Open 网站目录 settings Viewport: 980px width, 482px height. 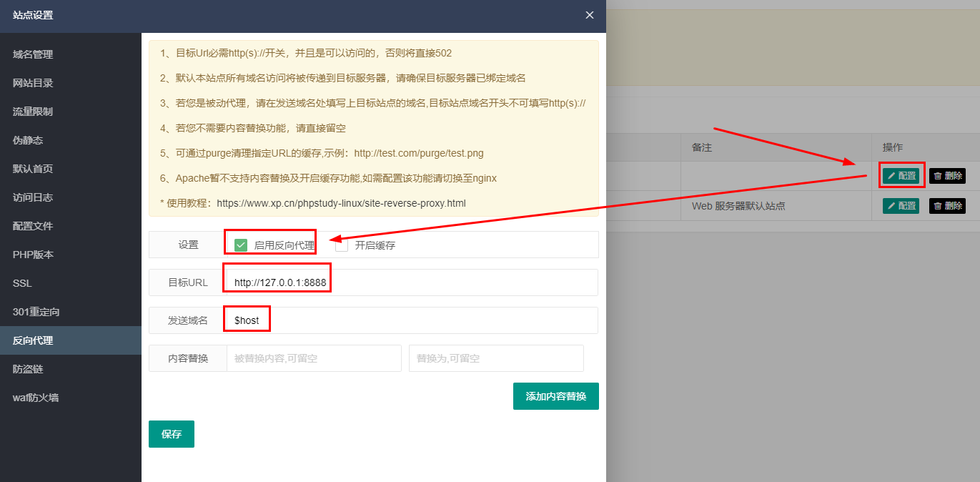pos(71,83)
